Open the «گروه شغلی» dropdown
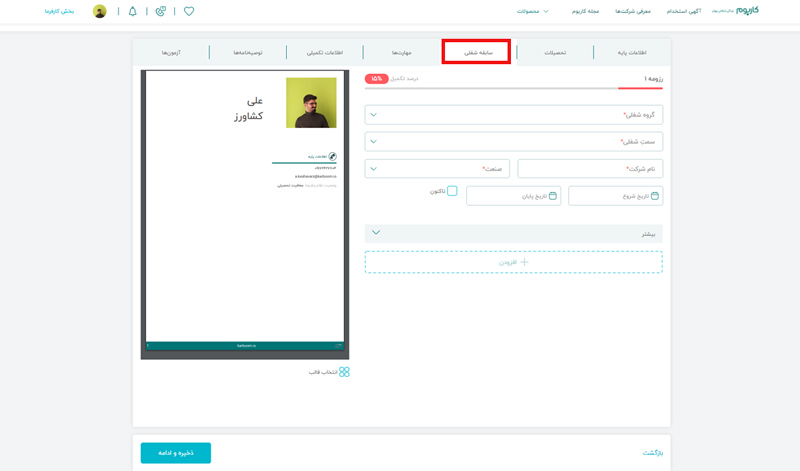 [513, 115]
